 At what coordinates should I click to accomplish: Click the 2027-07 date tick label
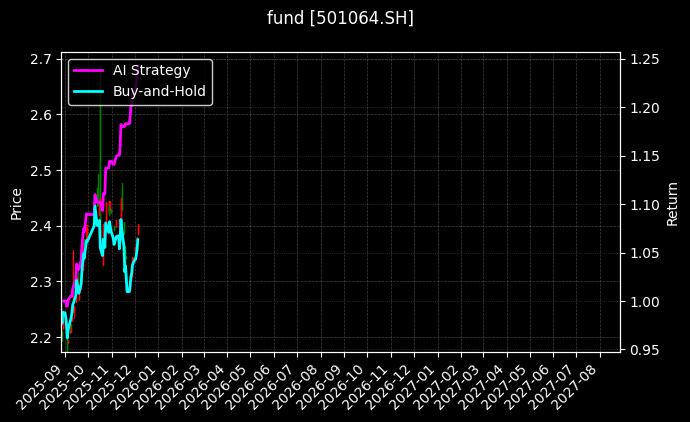pyautogui.click(x=552, y=386)
